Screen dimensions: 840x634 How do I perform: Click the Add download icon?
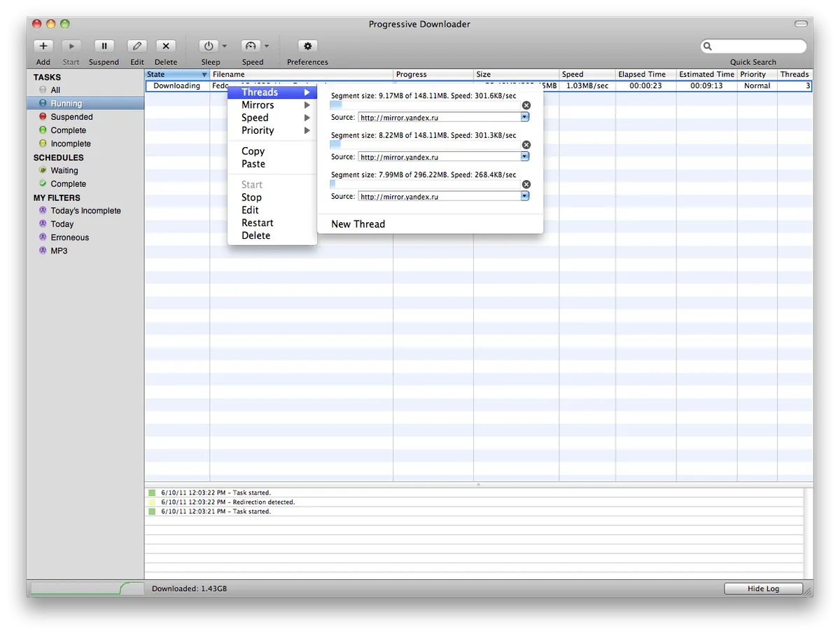coord(43,46)
